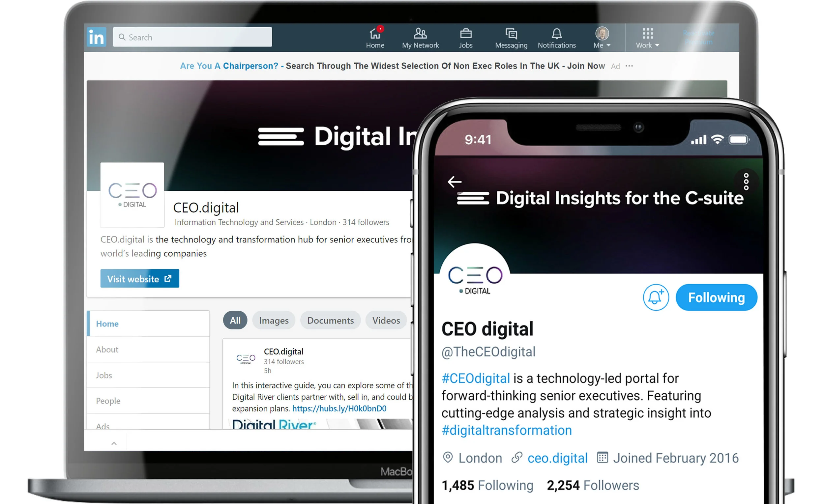The width and height of the screenshot is (824, 504).
Task: Expand the bottom panel chevron arrow
Action: click(114, 443)
